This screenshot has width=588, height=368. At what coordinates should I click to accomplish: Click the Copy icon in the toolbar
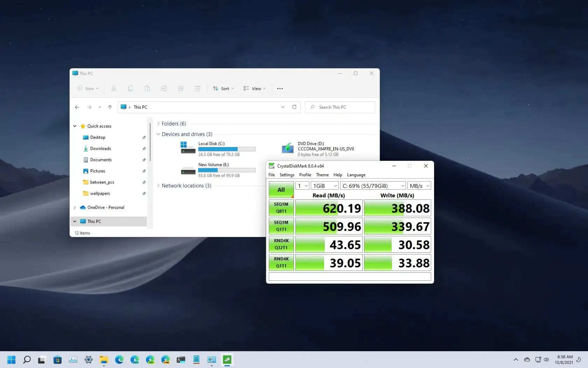click(131, 88)
